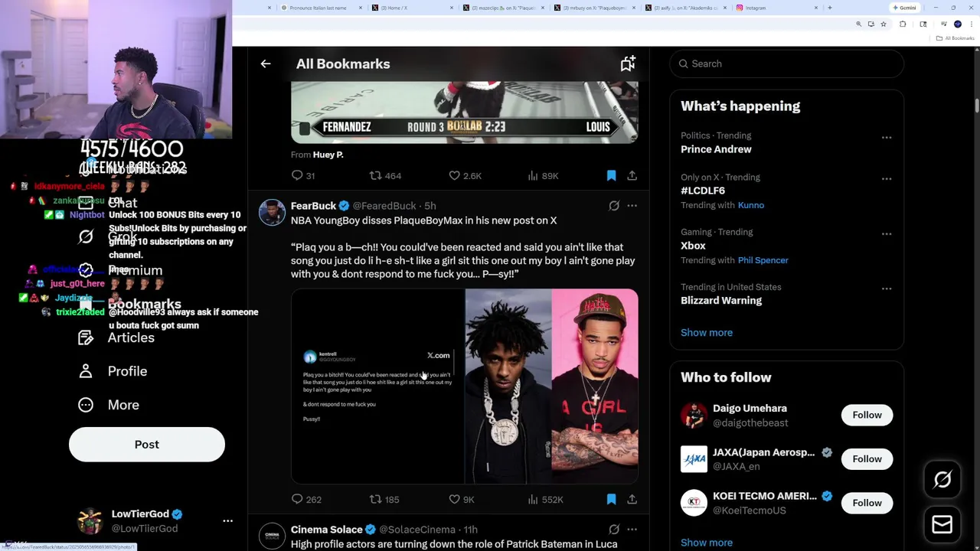
Task: Reply to the FearBuck post with 262 replies
Action: click(x=305, y=500)
